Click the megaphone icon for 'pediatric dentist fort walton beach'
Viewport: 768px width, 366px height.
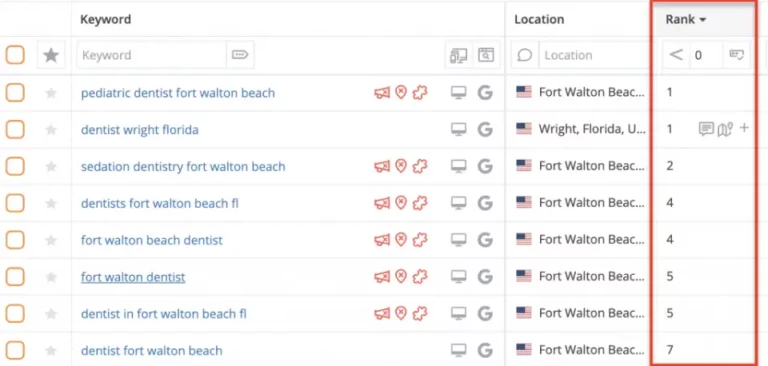(x=382, y=93)
